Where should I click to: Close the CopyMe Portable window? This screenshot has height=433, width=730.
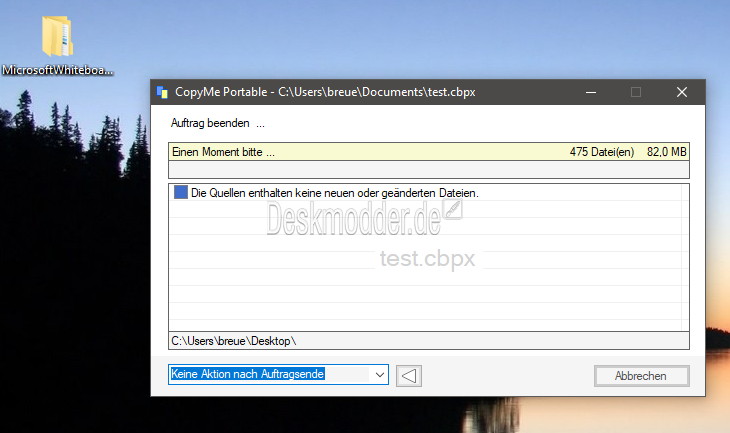682,92
